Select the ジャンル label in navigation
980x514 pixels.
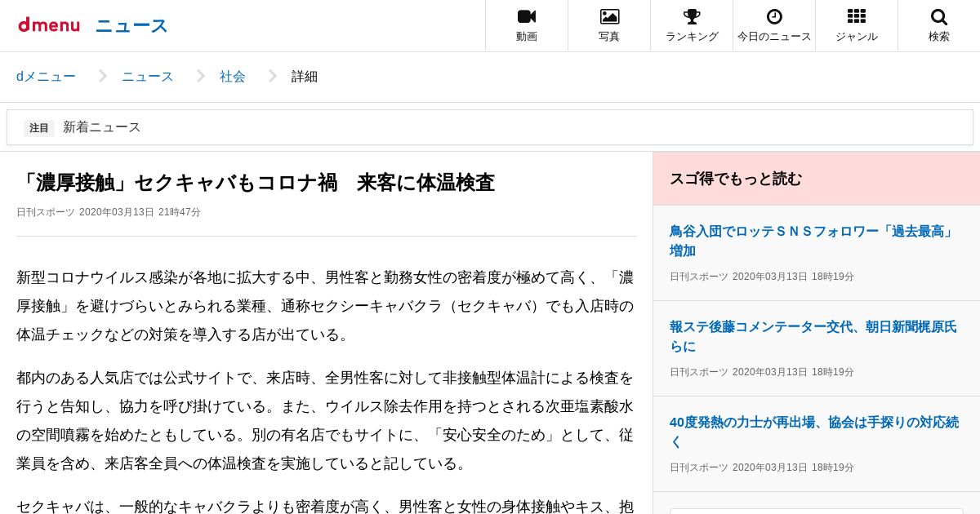click(x=857, y=37)
